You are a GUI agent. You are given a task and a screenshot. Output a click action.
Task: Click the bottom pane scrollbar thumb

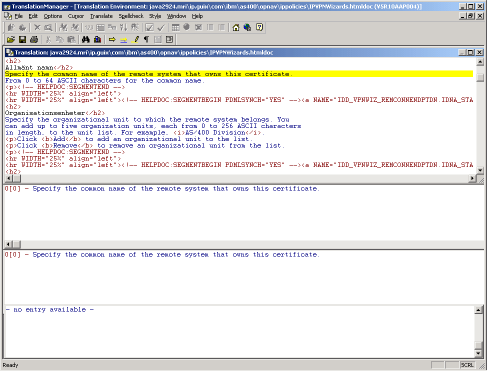pos(478,345)
